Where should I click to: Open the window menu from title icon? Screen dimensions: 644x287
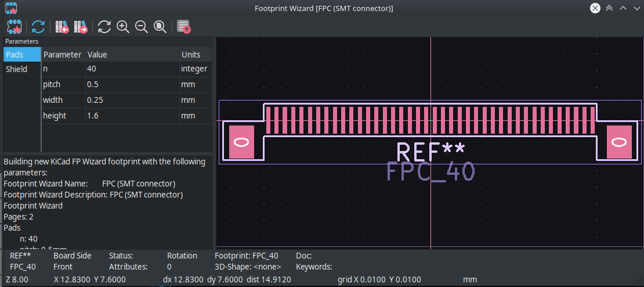point(10,8)
